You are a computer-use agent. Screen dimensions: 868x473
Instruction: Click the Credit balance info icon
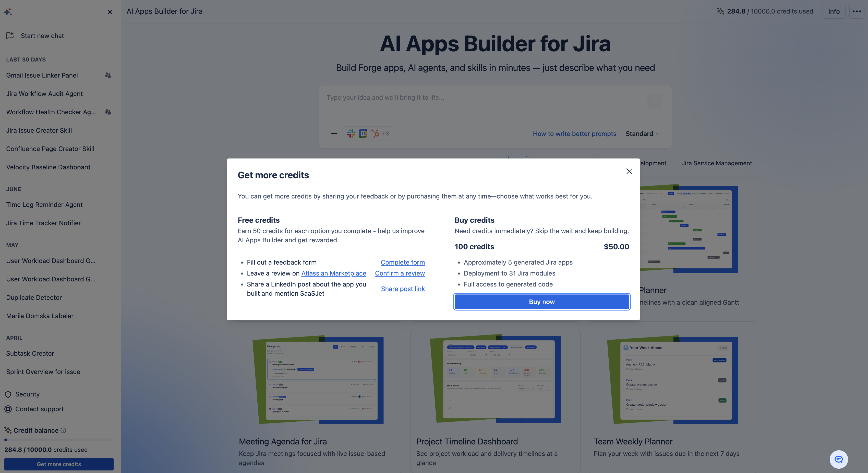(63, 430)
